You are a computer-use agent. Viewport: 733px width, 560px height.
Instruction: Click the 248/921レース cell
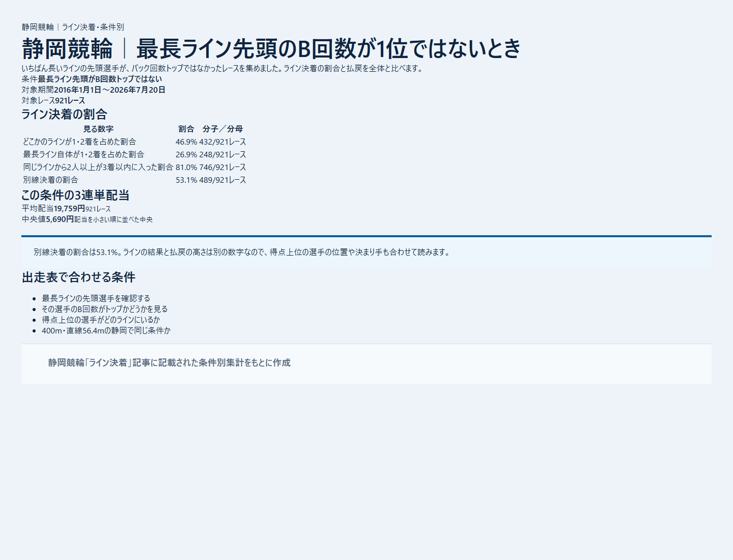coord(222,154)
